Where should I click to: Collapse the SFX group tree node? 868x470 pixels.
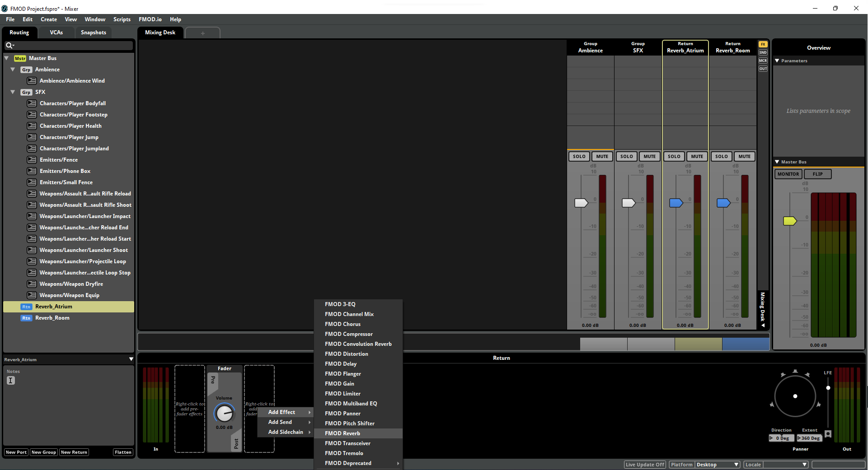tap(13, 92)
